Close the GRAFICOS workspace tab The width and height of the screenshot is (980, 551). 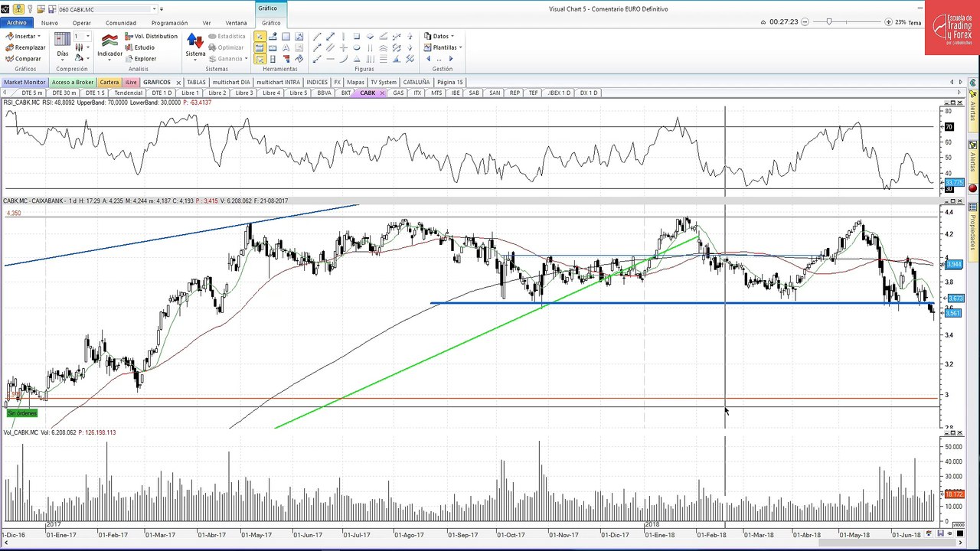pyautogui.click(x=178, y=82)
